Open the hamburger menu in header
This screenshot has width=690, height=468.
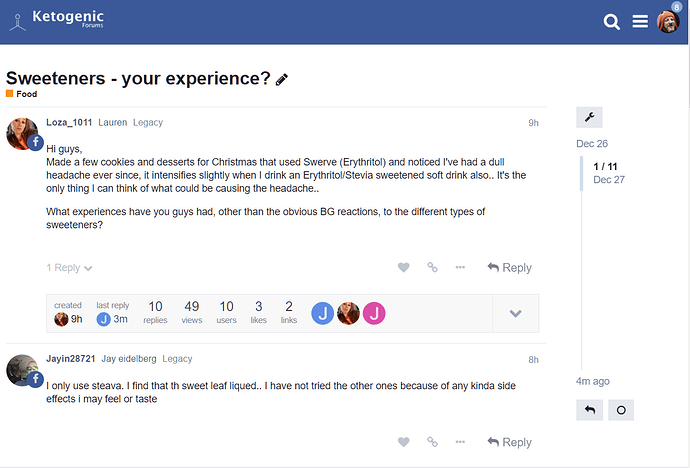pos(640,21)
